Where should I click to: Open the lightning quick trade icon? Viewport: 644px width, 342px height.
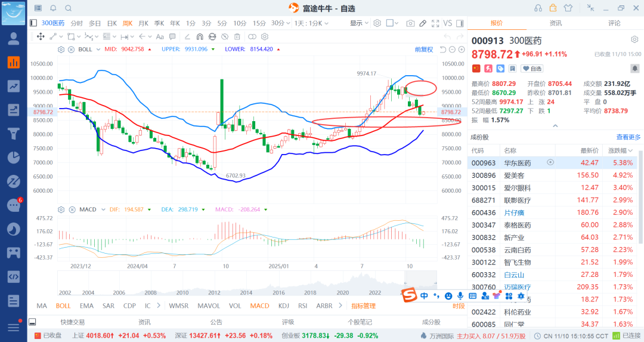[x=488, y=68]
